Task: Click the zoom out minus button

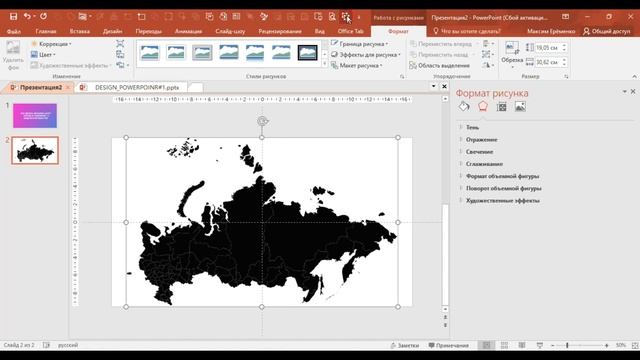Action: coord(553,345)
